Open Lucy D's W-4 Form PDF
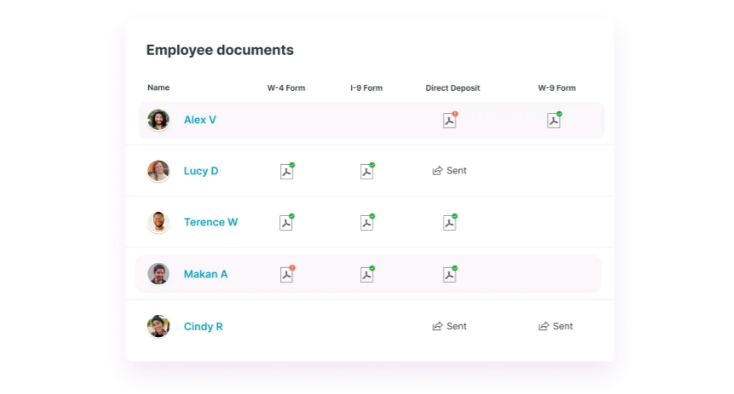Viewport: 734px width, 394px height. click(x=287, y=171)
